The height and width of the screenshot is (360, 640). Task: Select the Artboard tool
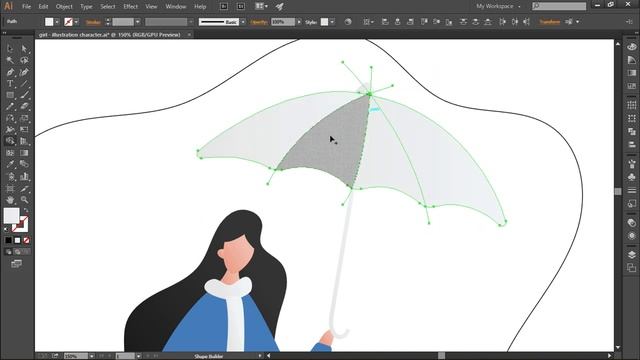tap(10, 188)
